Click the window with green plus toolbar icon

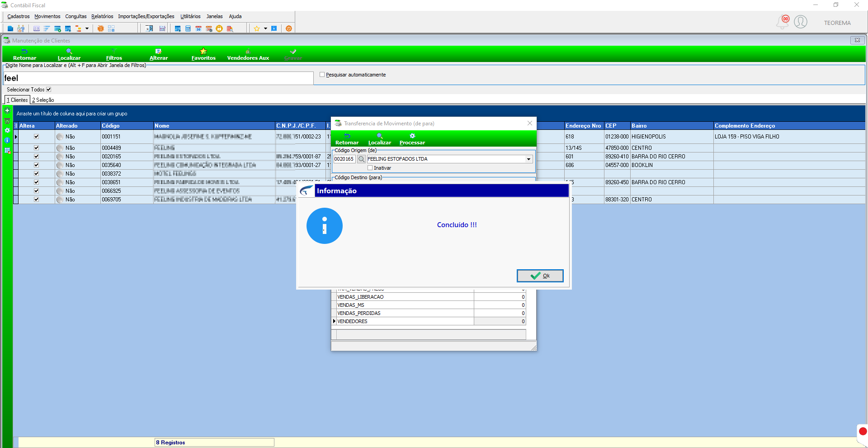57,29
